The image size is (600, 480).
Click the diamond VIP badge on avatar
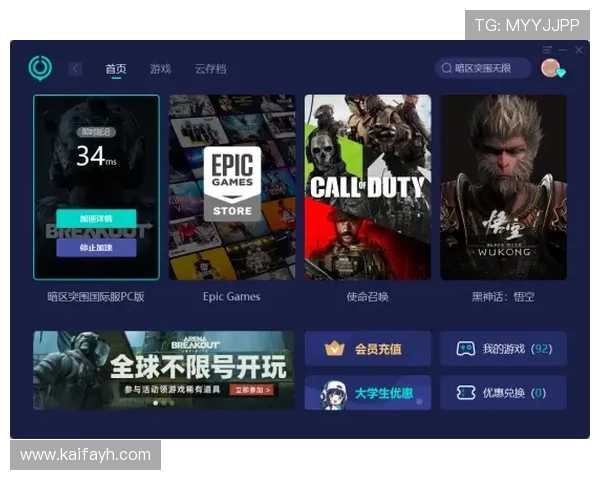click(561, 73)
